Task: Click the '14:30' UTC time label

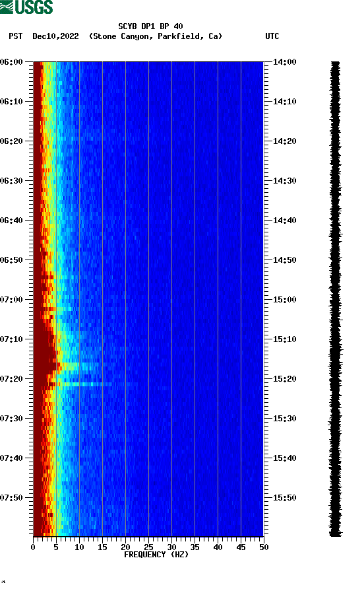Action: tap(284, 181)
